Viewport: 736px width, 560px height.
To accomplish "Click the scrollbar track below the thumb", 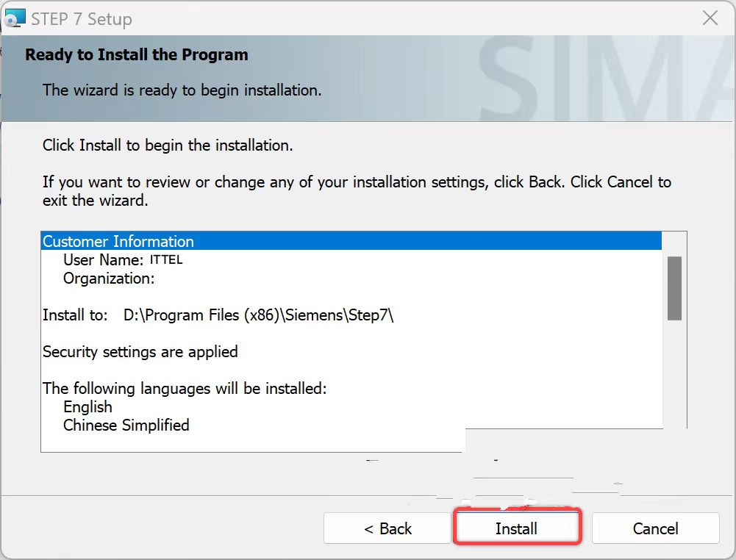I will coord(674,373).
